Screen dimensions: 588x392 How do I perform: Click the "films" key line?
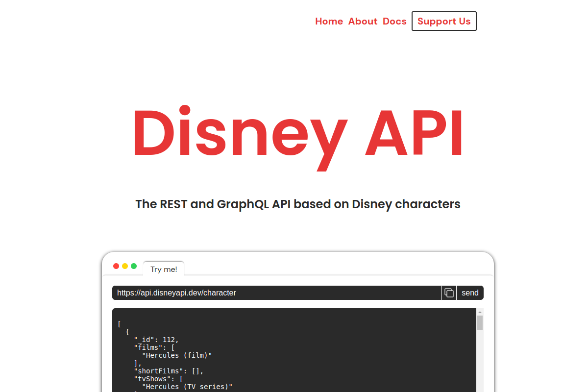coord(154,347)
